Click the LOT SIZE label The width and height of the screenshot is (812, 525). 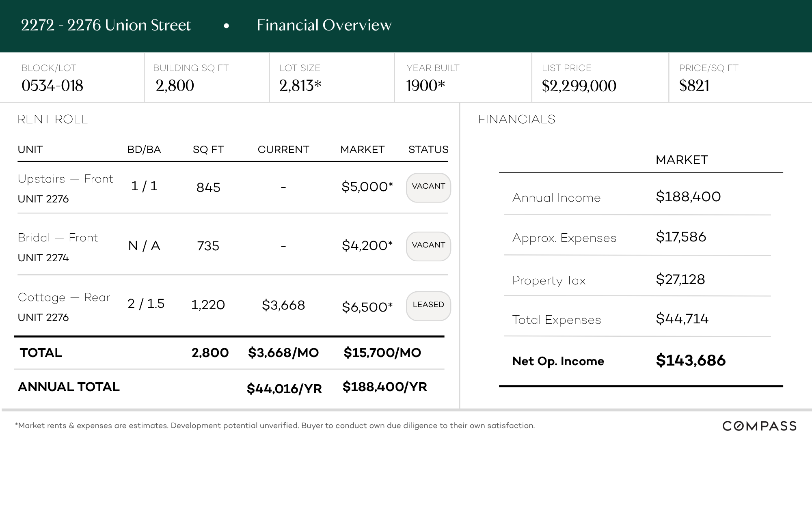pos(300,68)
